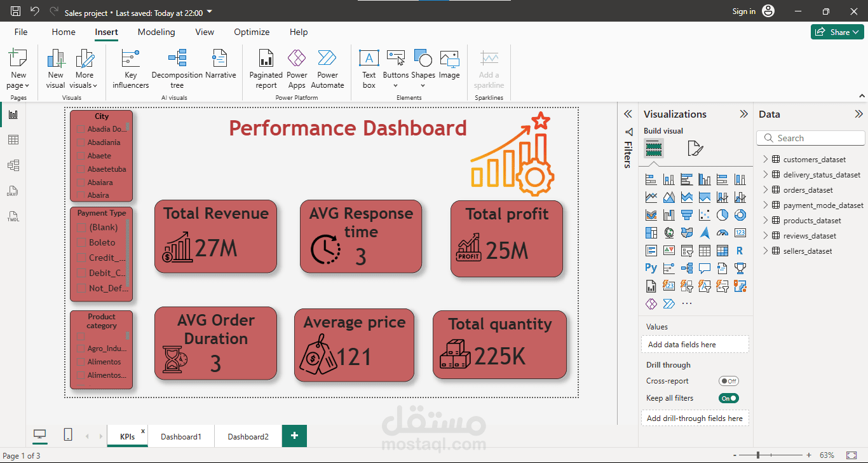Check the Debit_C... payment checkbox
This screenshot has height=463, width=868.
(x=81, y=273)
